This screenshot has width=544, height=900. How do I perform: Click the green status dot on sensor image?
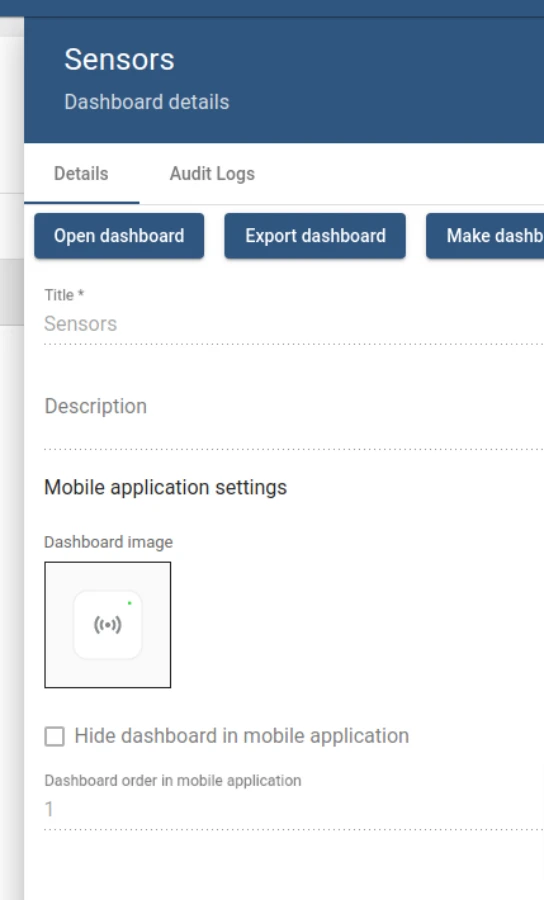(x=130, y=603)
